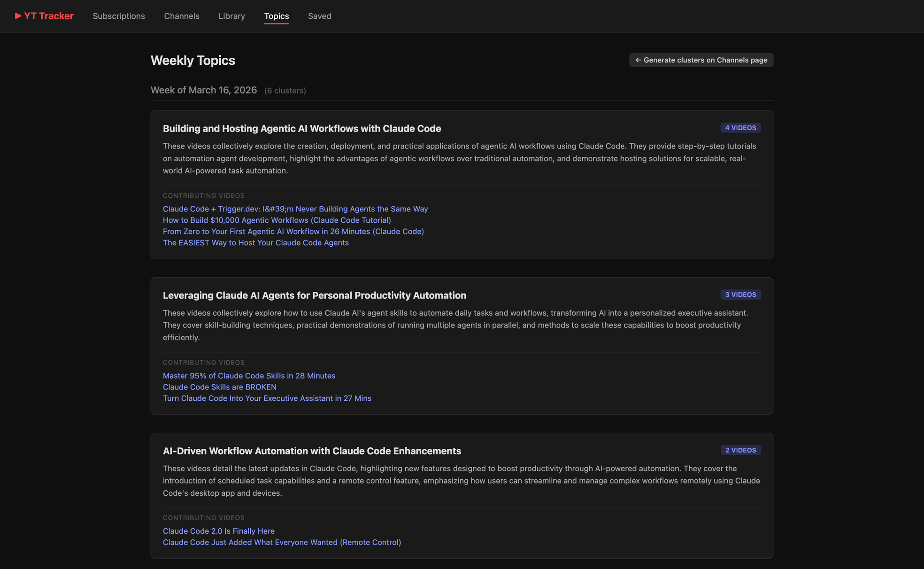Click the Week of March 16, 2026 label

pos(204,90)
